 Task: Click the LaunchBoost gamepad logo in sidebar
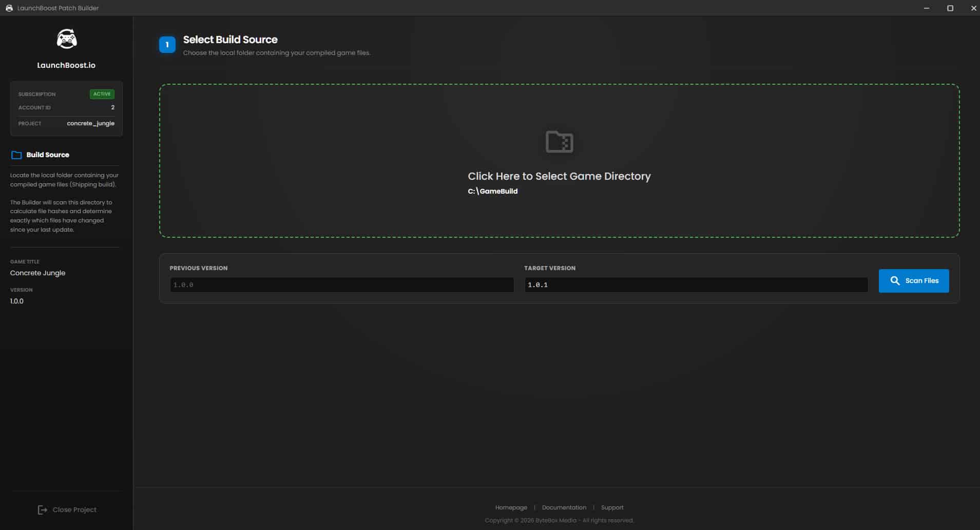(x=67, y=39)
